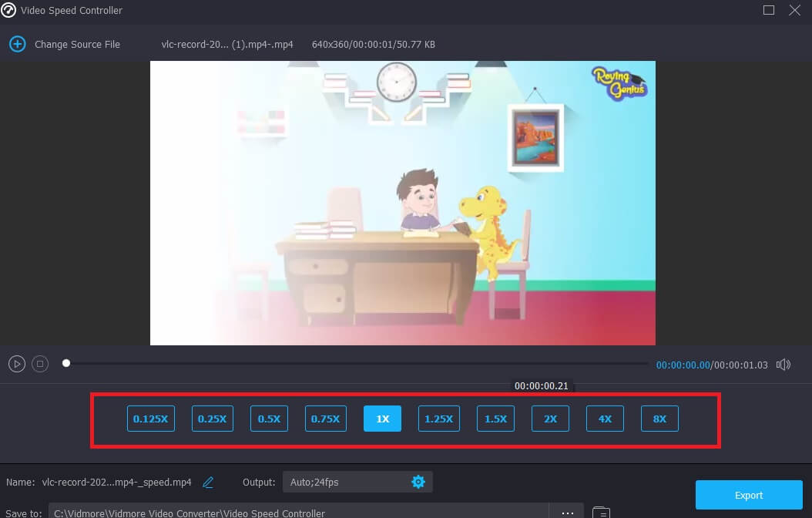Open Change Source File
812x518 pixels.
click(77, 44)
